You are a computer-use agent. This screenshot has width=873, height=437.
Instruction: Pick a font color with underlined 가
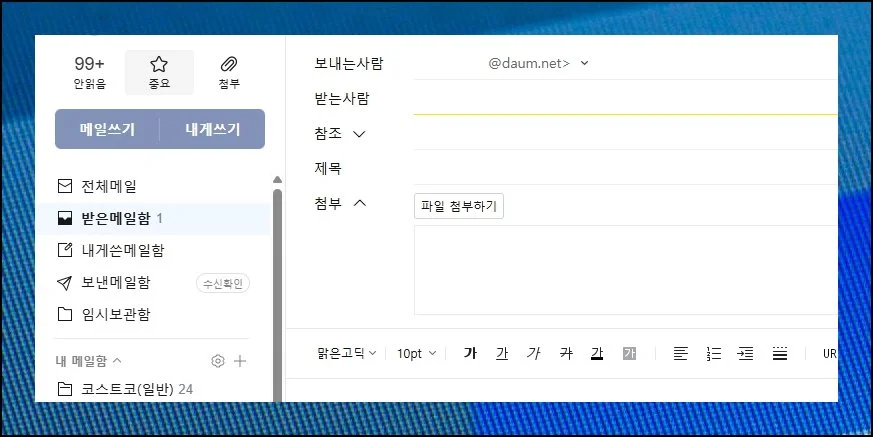597,353
